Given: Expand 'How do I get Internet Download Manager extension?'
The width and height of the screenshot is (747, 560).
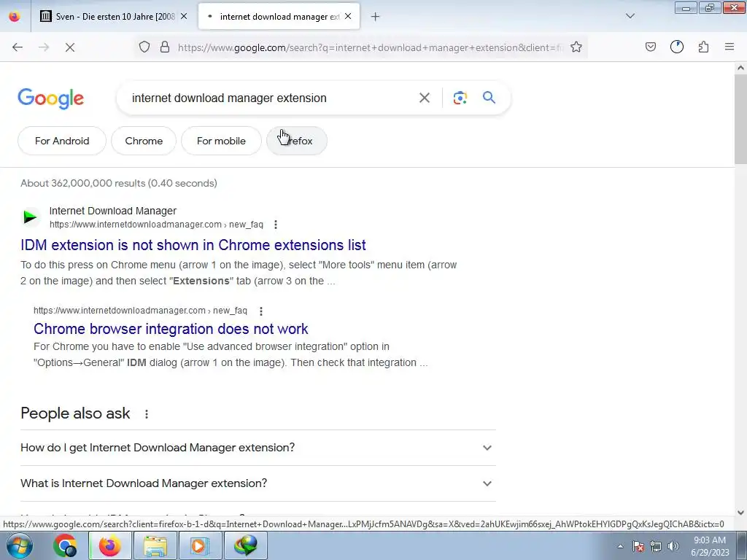Looking at the screenshot, I should click(258, 448).
